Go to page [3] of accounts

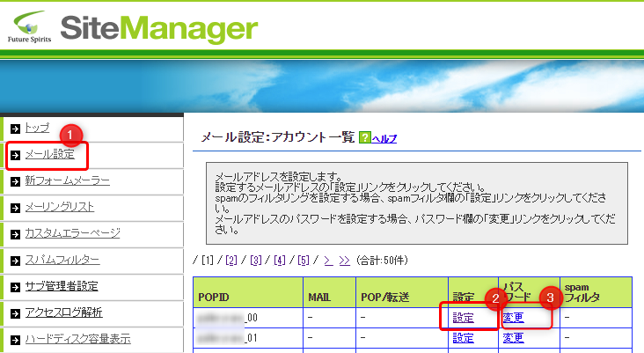point(255,261)
